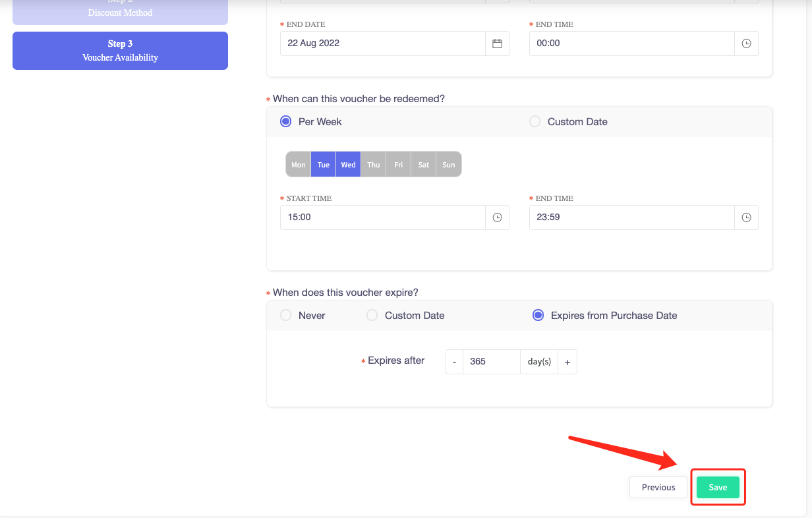Toggle the Fri day button
The image size is (812, 518).
point(399,164)
